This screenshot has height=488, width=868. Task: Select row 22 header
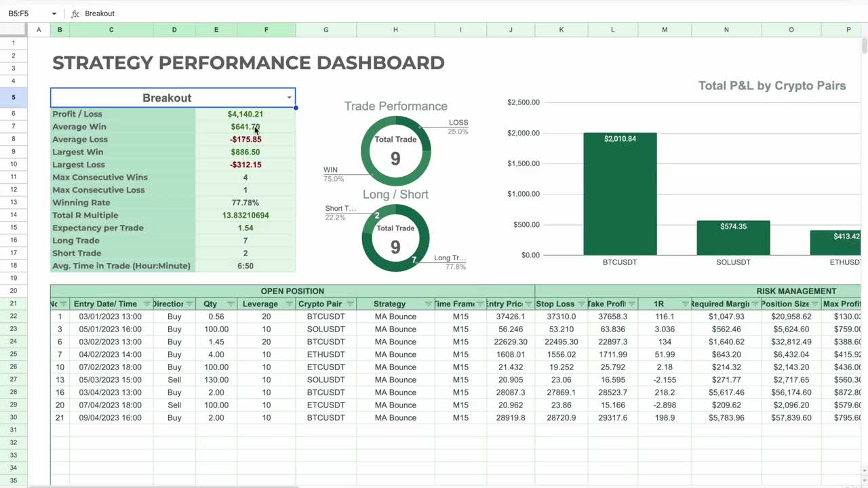pyautogui.click(x=13, y=317)
